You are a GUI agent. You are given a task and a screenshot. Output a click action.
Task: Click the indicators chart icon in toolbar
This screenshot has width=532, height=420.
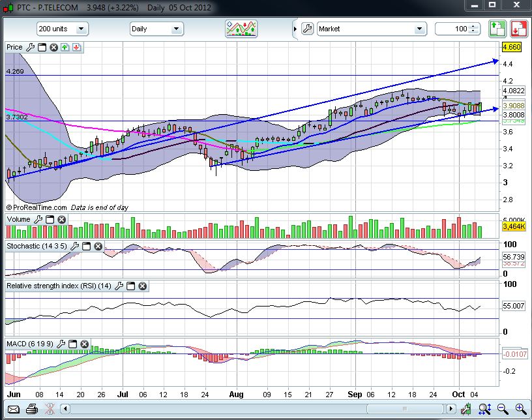coord(241,29)
